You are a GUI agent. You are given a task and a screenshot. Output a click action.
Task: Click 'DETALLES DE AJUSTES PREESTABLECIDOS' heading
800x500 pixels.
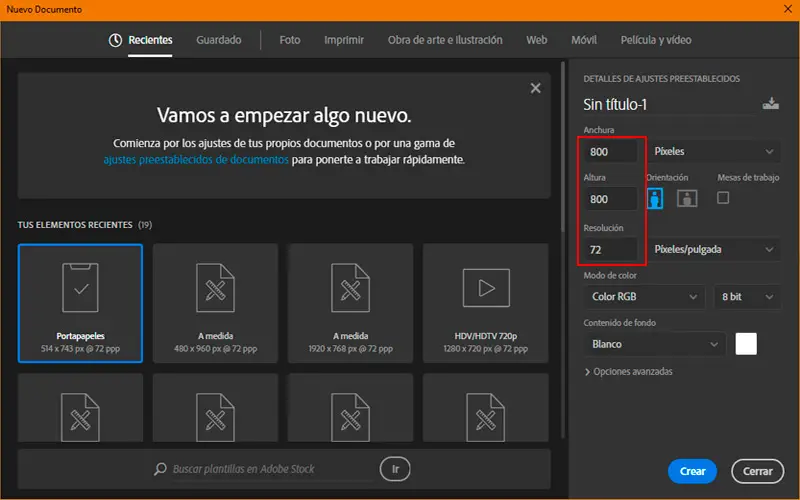pos(661,79)
